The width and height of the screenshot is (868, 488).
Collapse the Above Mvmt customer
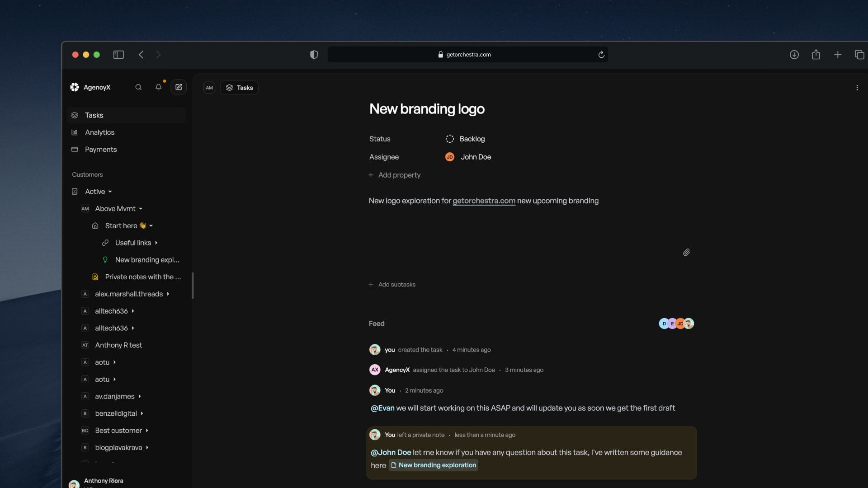click(x=141, y=209)
